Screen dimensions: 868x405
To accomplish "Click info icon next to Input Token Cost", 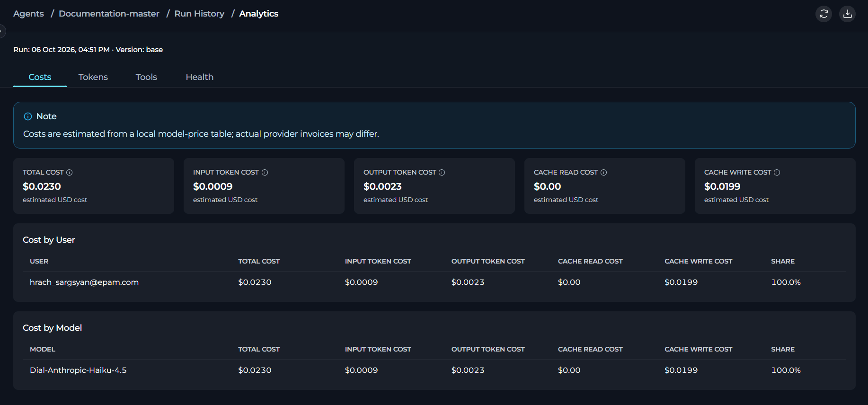I will coord(265,173).
